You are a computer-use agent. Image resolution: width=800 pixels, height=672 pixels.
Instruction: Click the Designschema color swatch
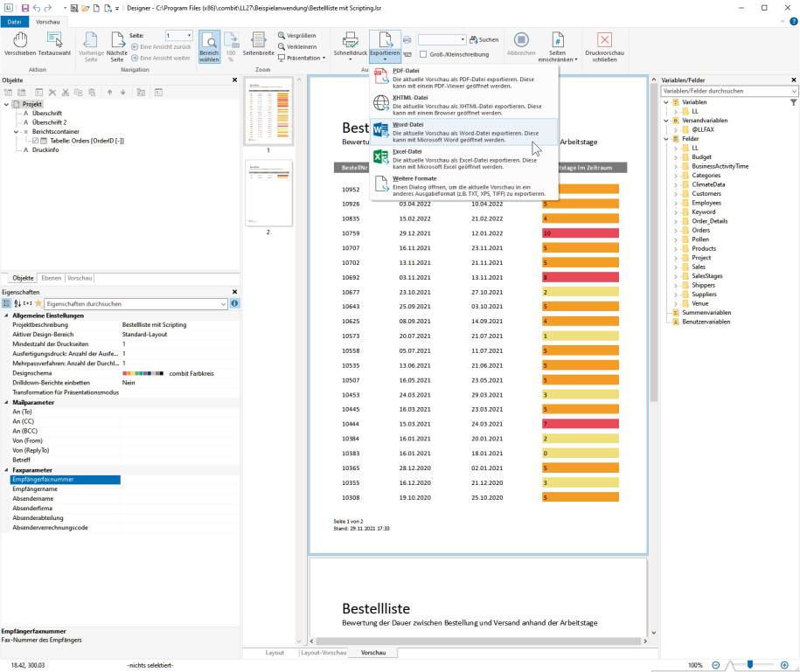click(x=143, y=373)
